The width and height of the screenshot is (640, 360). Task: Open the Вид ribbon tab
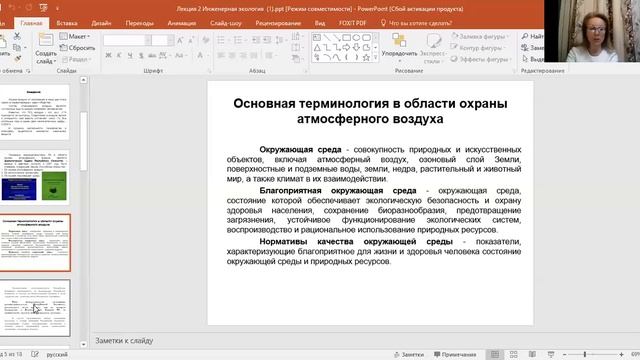320,23
